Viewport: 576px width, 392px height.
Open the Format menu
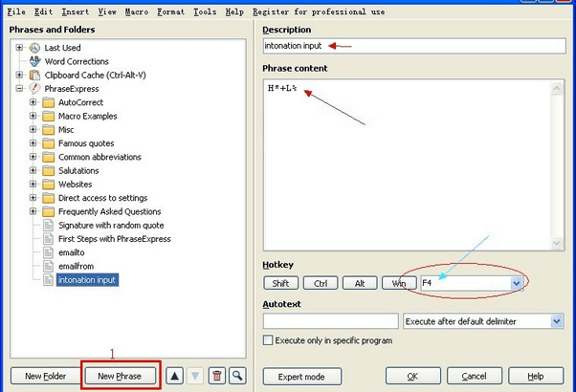tap(170, 11)
